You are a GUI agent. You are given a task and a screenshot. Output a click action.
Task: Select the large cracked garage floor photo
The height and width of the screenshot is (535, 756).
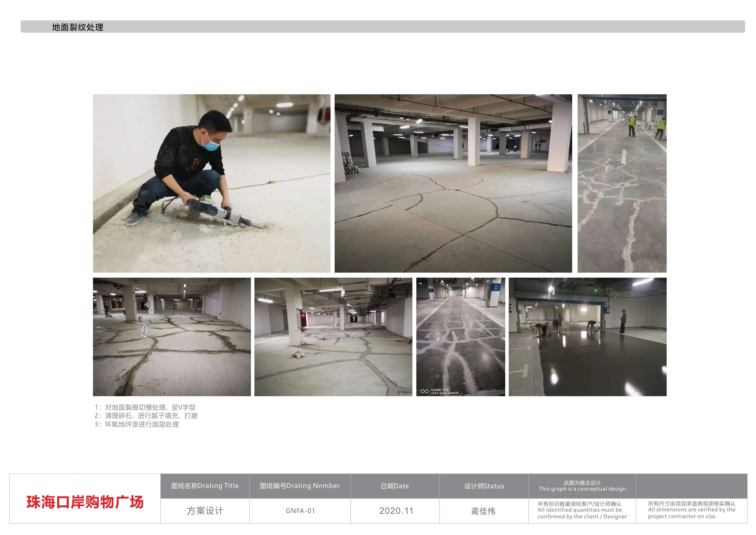point(453,183)
